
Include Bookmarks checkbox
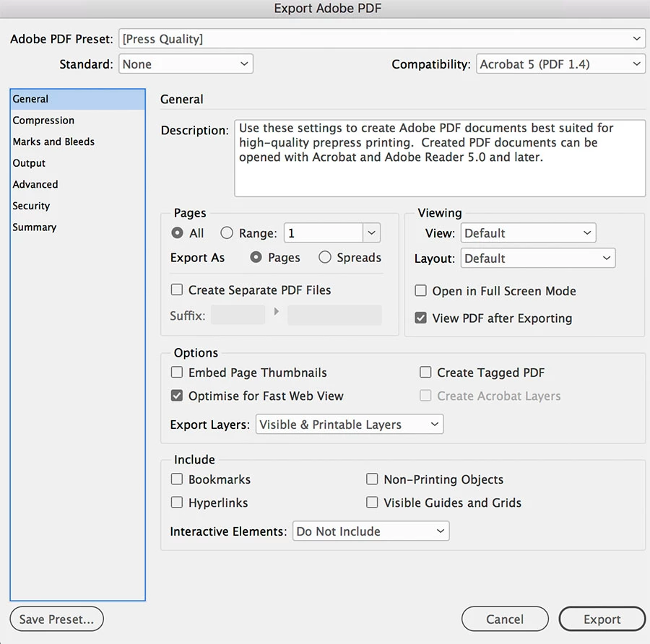point(177,479)
